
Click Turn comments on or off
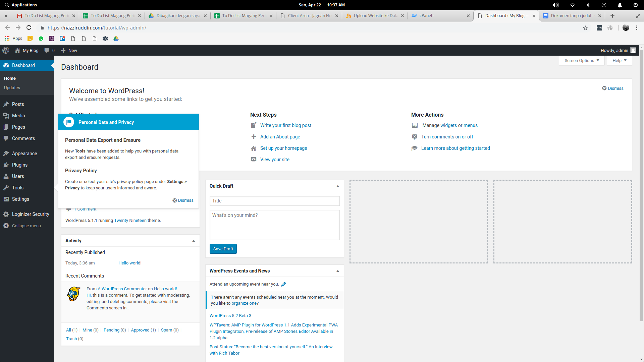tap(447, 137)
